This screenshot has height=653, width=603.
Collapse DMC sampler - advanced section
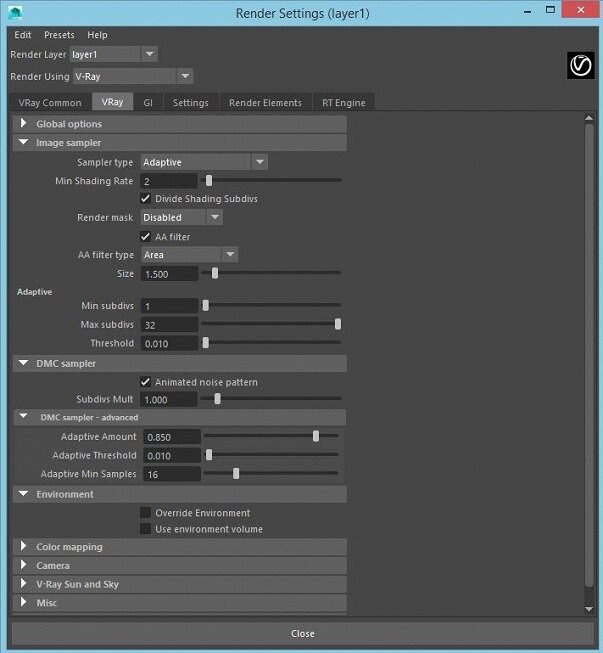180,417
